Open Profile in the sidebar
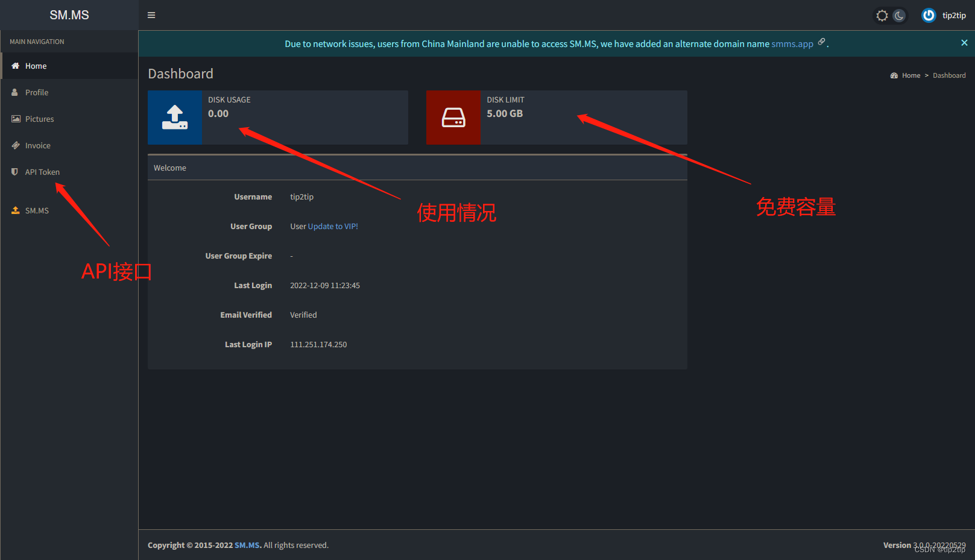The image size is (975, 560). (x=69, y=92)
